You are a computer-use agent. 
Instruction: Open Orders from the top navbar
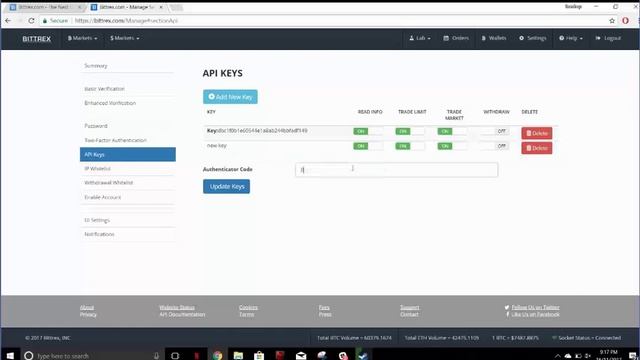[456, 38]
